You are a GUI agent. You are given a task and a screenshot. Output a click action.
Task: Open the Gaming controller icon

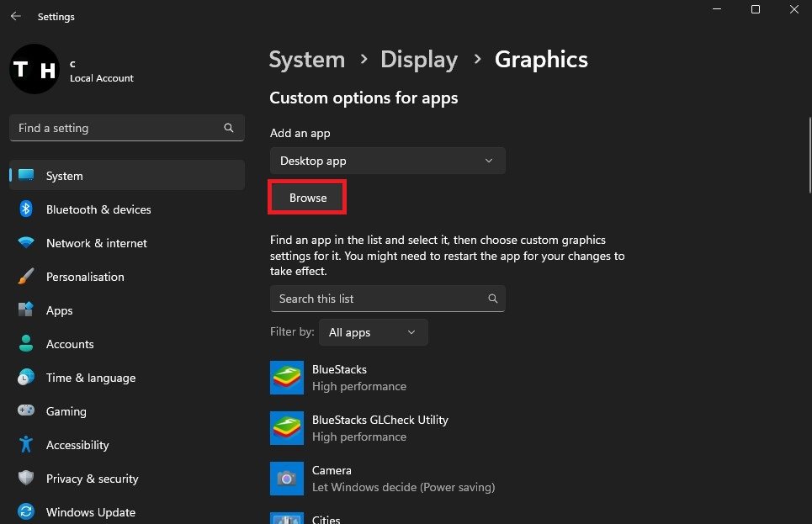pos(26,411)
